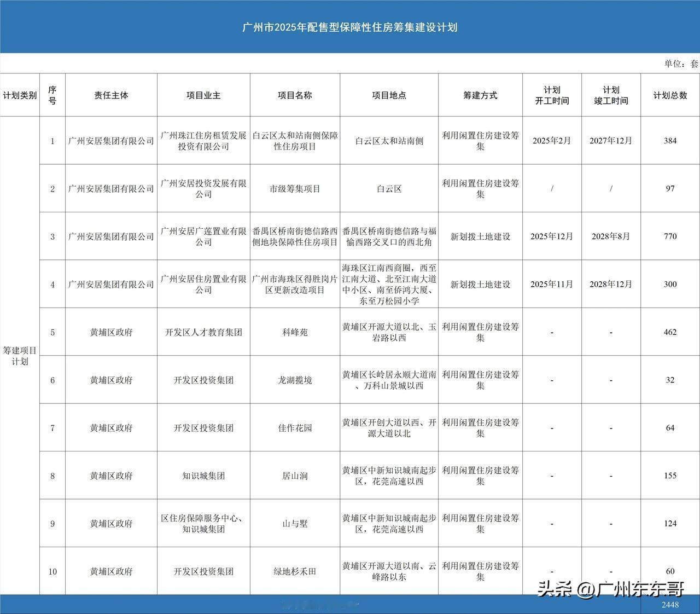Image resolution: width=700 pixels, height=614 pixels.
Task: Click the total count 32
Action: click(x=670, y=380)
